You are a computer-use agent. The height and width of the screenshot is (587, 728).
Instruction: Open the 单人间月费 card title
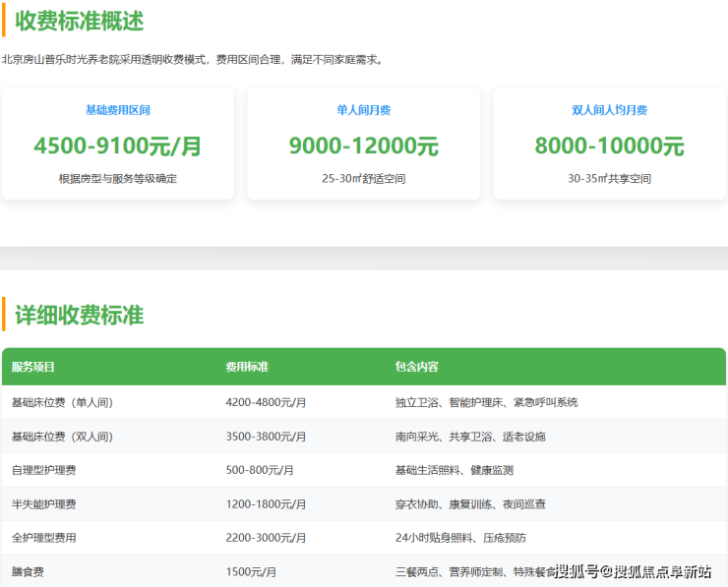pos(363,110)
